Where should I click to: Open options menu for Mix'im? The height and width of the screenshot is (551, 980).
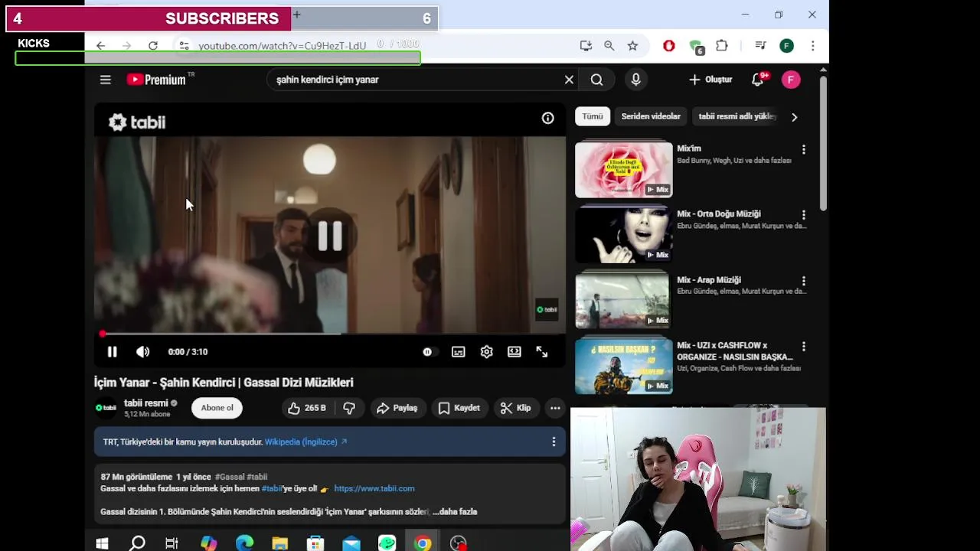tap(803, 150)
